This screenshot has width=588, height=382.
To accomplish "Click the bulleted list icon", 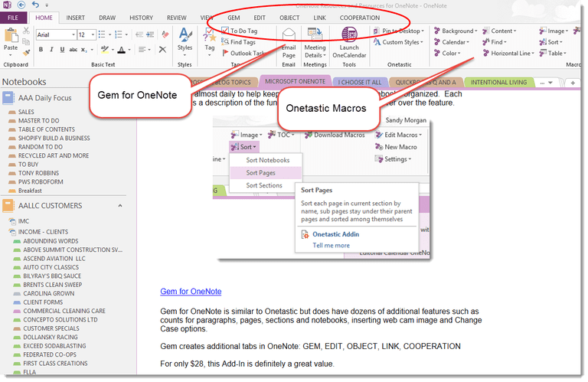I will [102, 35].
